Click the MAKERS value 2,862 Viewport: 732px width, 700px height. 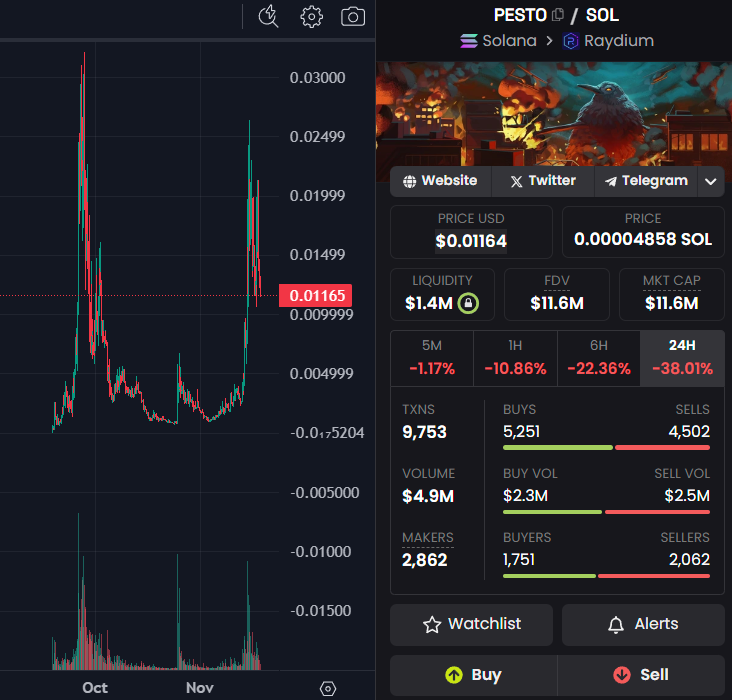(x=425, y=560)
